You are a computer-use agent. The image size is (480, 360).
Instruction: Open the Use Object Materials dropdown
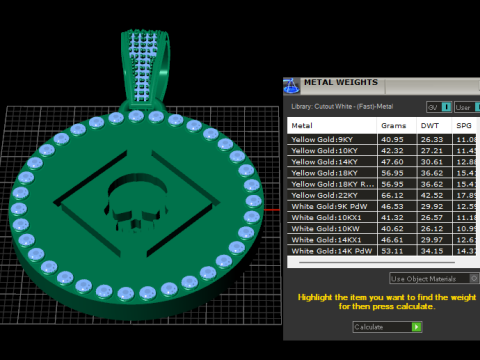[434, 279]
